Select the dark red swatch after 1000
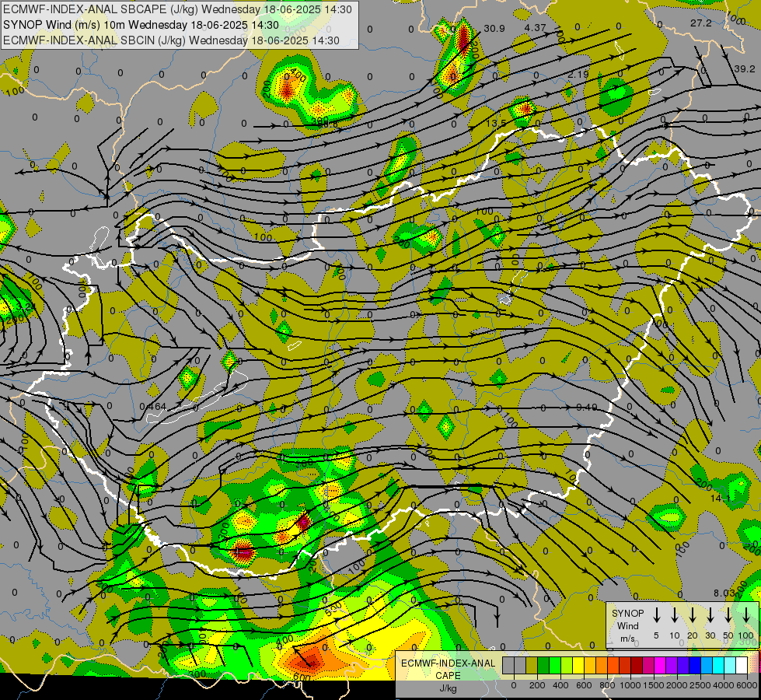 637,665
